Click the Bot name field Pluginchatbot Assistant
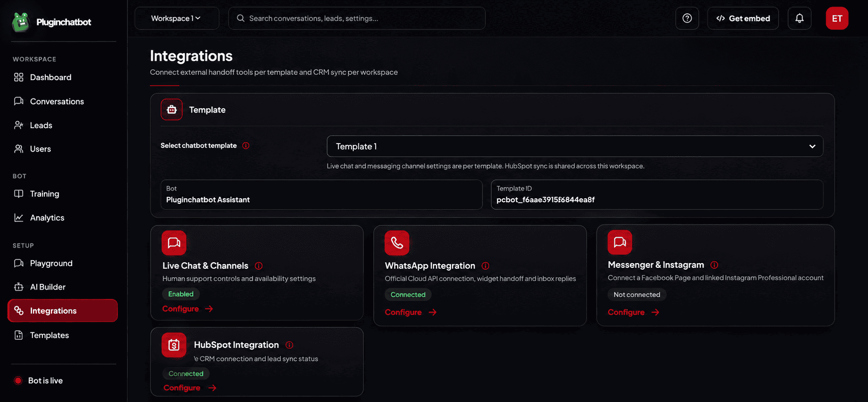The height and width of the screenshot is (402, 868). [321, 194]
